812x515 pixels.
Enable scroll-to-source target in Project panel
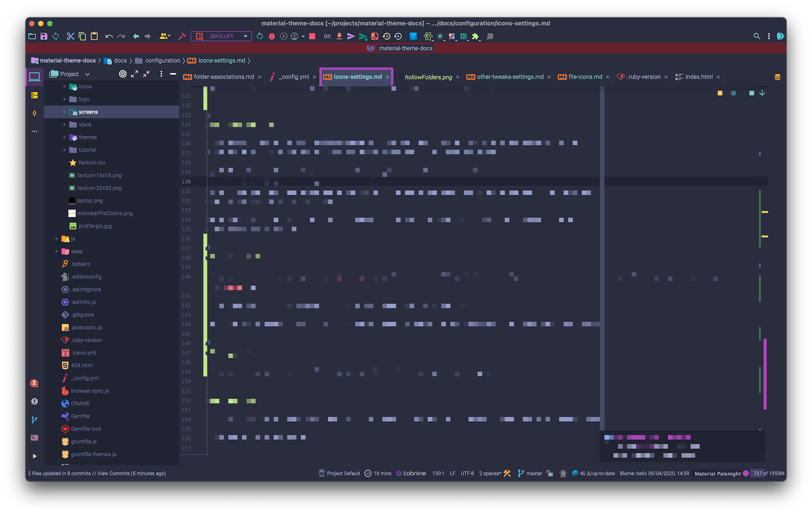click(122, 74)
